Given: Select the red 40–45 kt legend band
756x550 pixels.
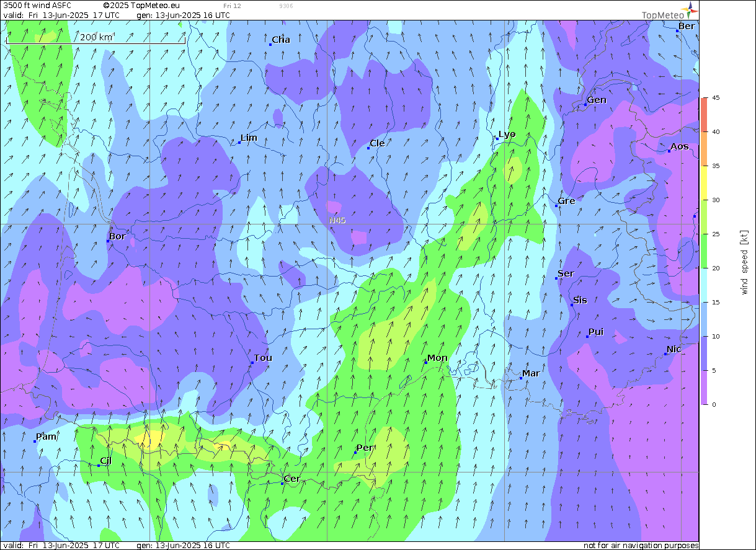Looking at the screenshot, I should pos(704,115).
